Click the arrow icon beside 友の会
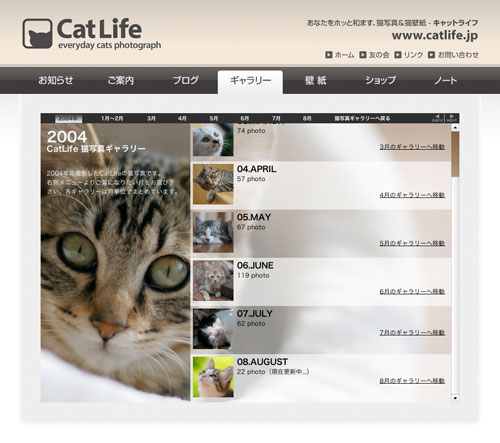The width and height of the screenshot is (500, 443). [363, 54]
